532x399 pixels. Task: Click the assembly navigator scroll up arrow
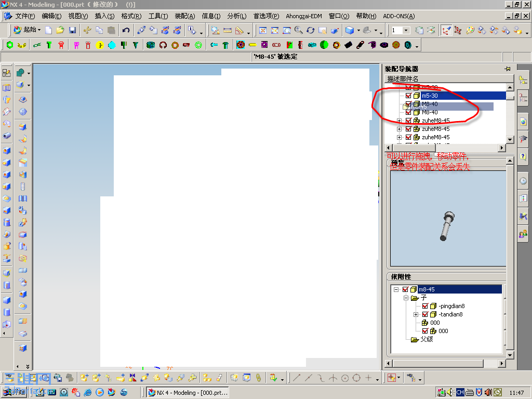click(510, 87)
